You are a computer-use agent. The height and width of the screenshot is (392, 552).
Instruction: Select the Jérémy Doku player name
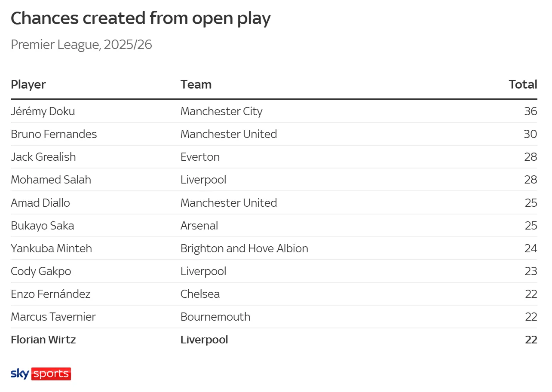(x=43, y=111)
